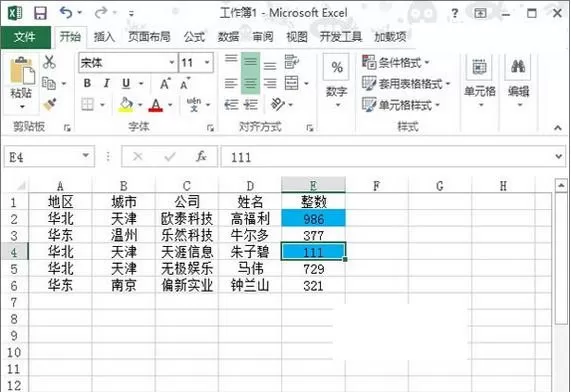This screenshot has width=571, height=392.
Task: Click the Redo arrow icon
Action: coord(100,13)
